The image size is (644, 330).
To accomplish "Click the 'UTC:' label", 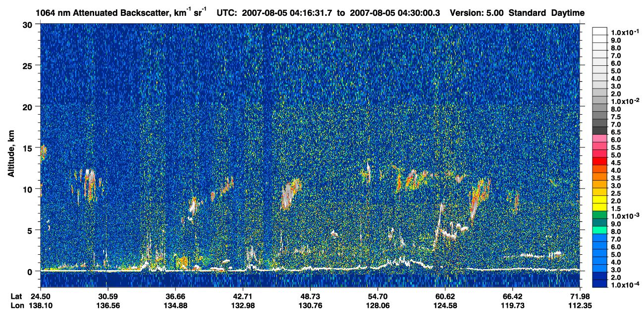I will [228, 13].
